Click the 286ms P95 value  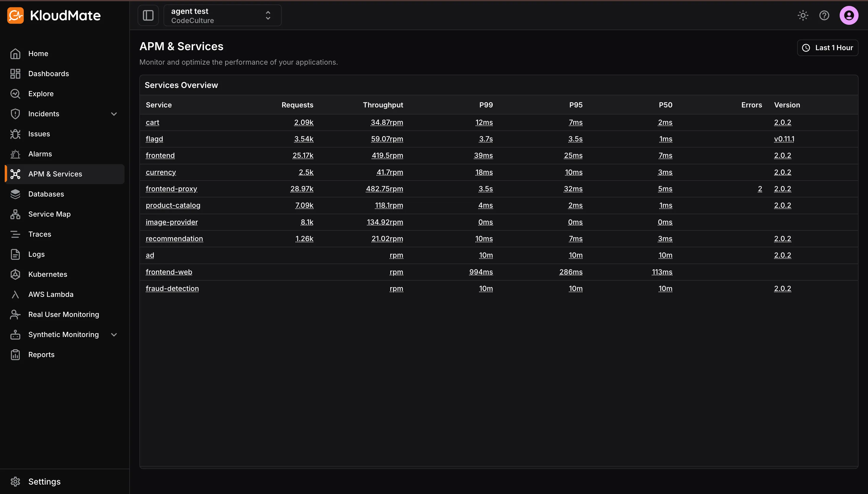click(571, 272)
